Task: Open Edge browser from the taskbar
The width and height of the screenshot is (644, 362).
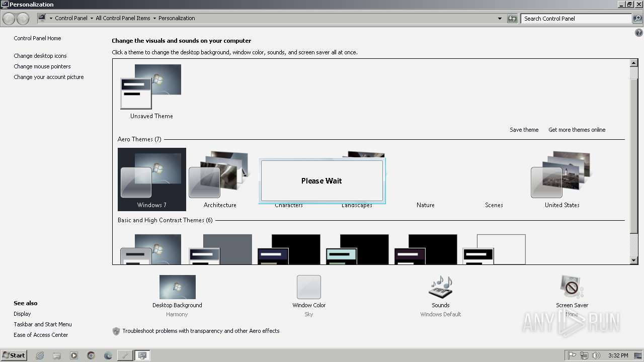Action: pos(108,355)
